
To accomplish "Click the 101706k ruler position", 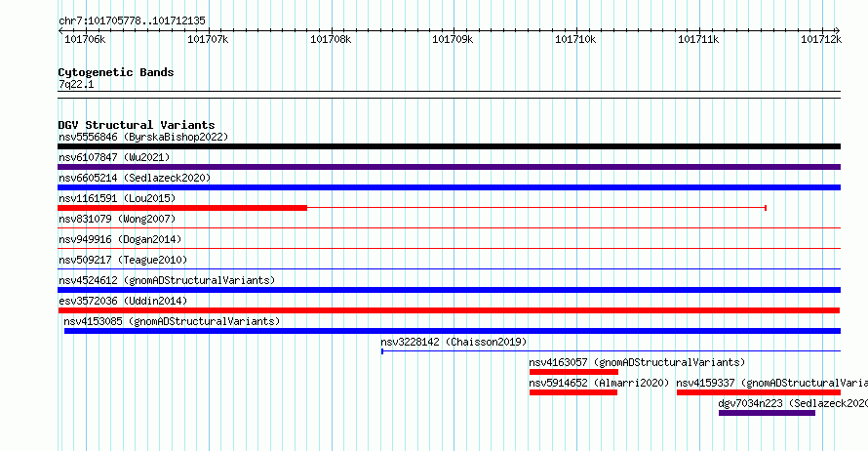I will click(x=85, y=39).
